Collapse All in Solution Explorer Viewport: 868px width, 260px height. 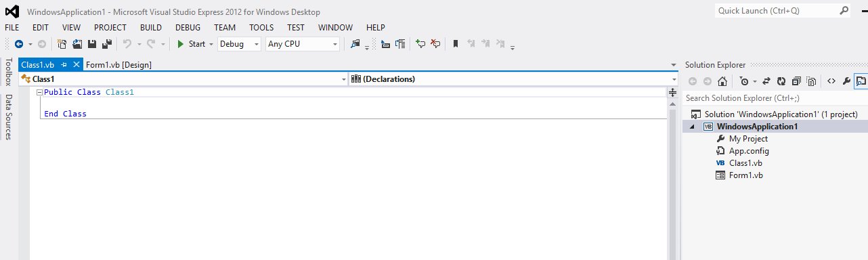796,82
